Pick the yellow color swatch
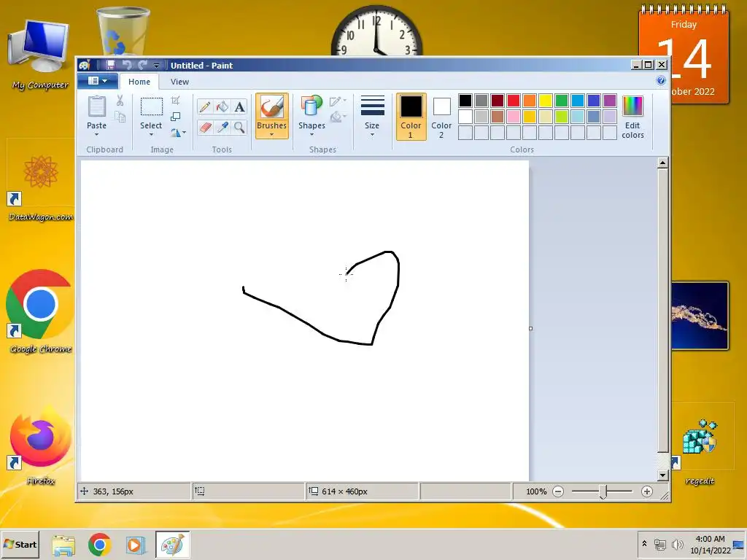The height and width of the screenshot is (560, 747). pos(546,101)
